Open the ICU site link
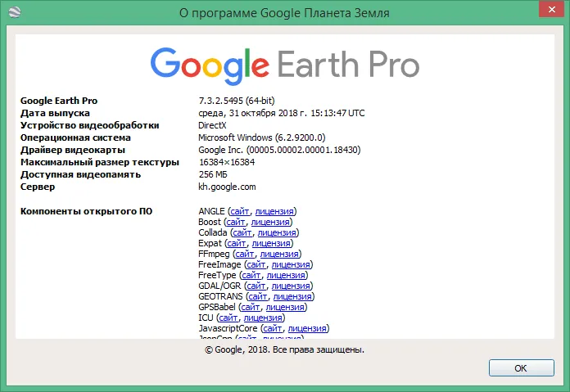 pyautogui.click(x=228, y=318)
